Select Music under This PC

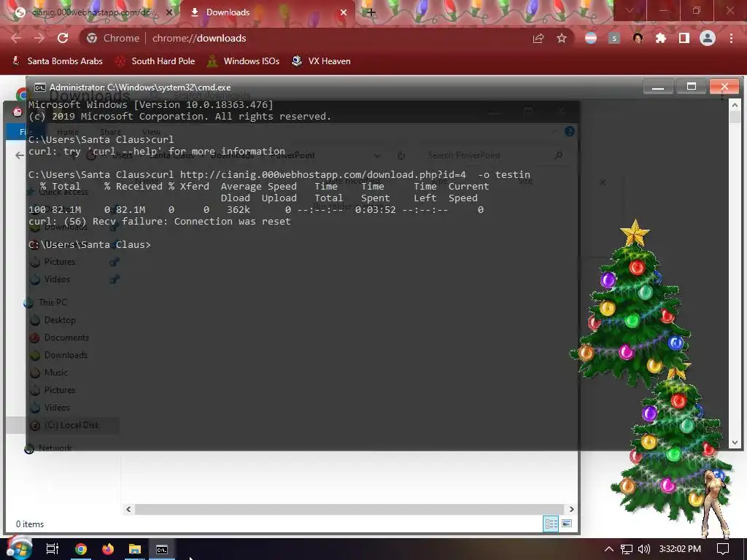[x=55, y=373]
